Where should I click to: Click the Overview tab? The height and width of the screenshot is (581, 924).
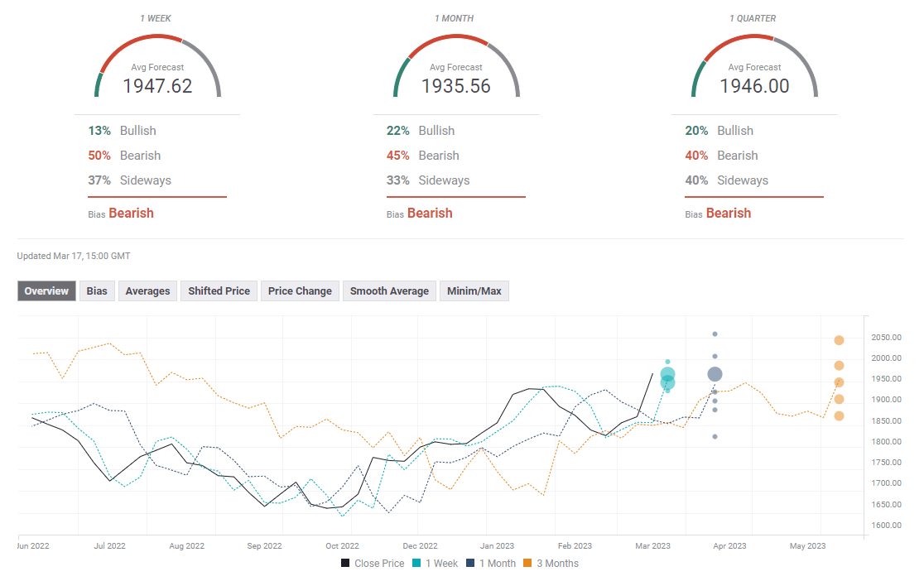[46, 291]
